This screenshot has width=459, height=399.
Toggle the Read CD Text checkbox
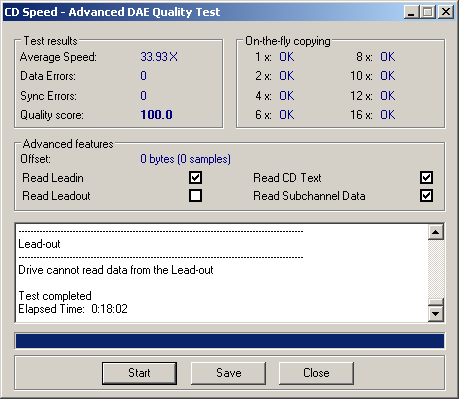pyautogui.click(x=426, y=177)
